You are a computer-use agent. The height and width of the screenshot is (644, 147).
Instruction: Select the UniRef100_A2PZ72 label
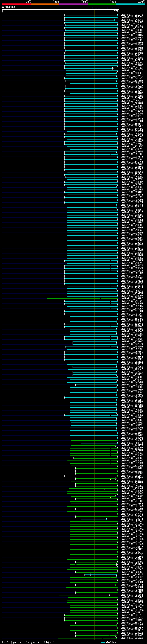(132, 372)
